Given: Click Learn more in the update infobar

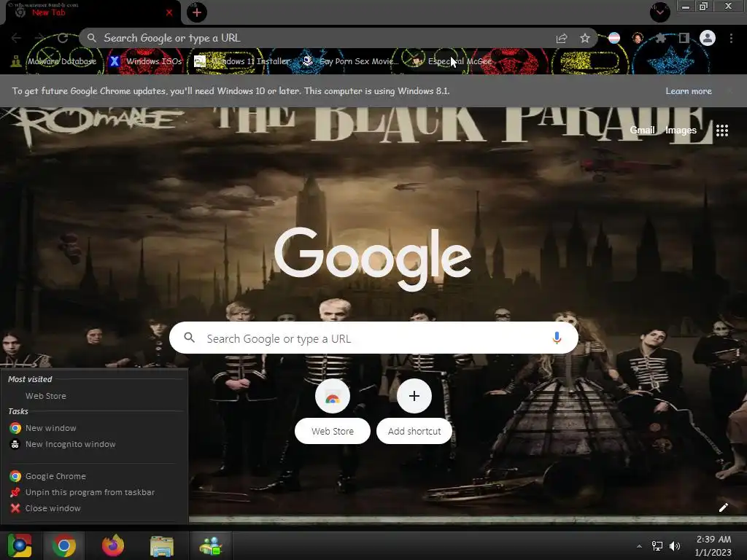Looking at the screenshot, I should pyautogui.click(x=689, y=91).
